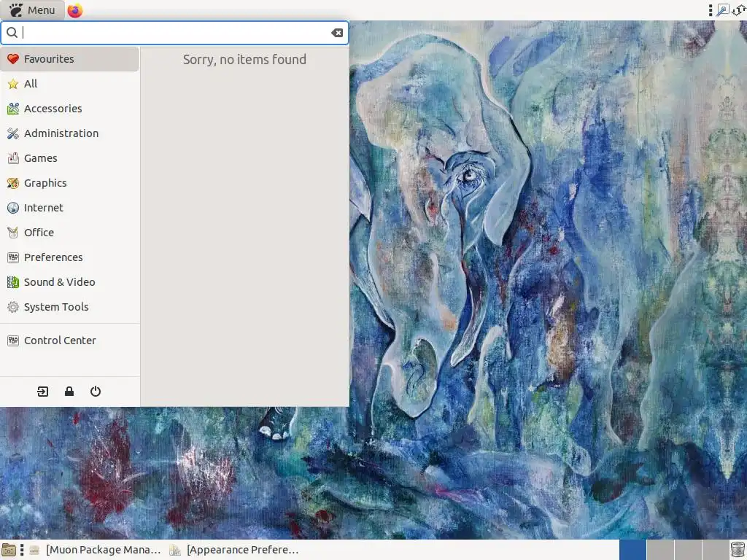Select the Favourites category

click(69, 59)
